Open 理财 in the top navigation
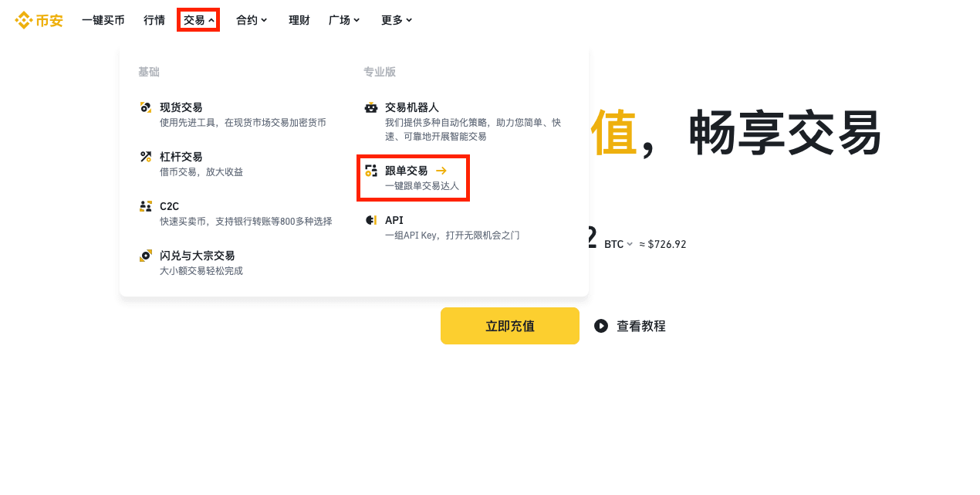Image resolution: width=980 pixels, height=495 pixels. tap(299, 20)
